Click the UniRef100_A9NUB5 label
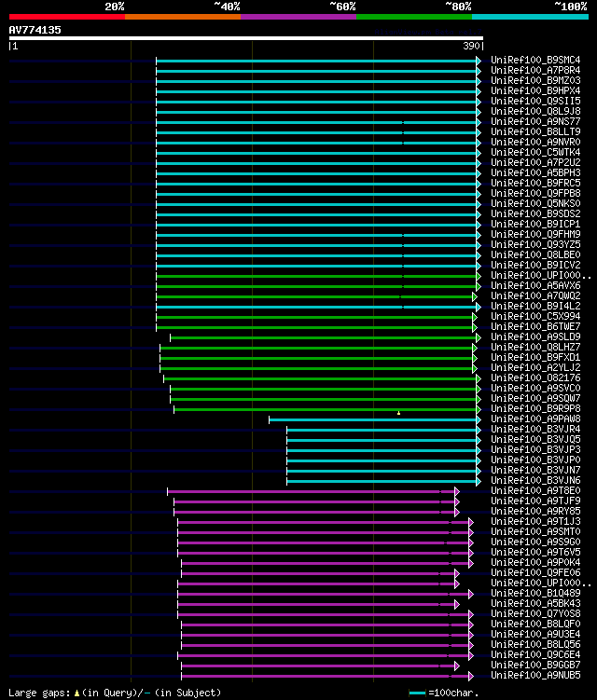The width and height of the screenshot is (597, 700). click(535, 676)
